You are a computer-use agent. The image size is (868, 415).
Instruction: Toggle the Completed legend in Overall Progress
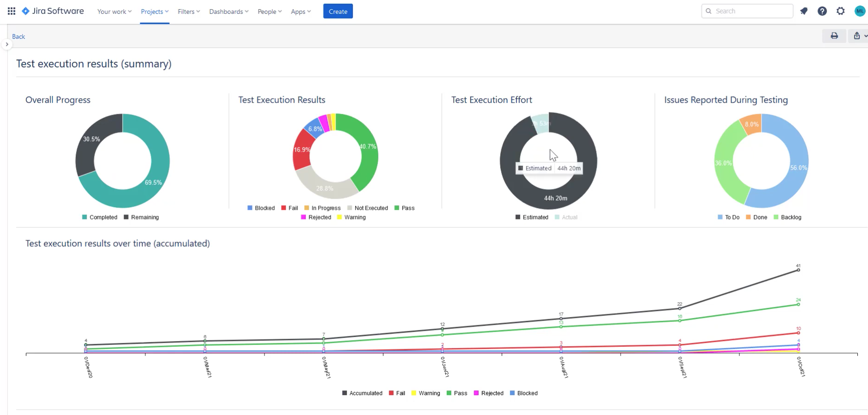coord(100,217)
